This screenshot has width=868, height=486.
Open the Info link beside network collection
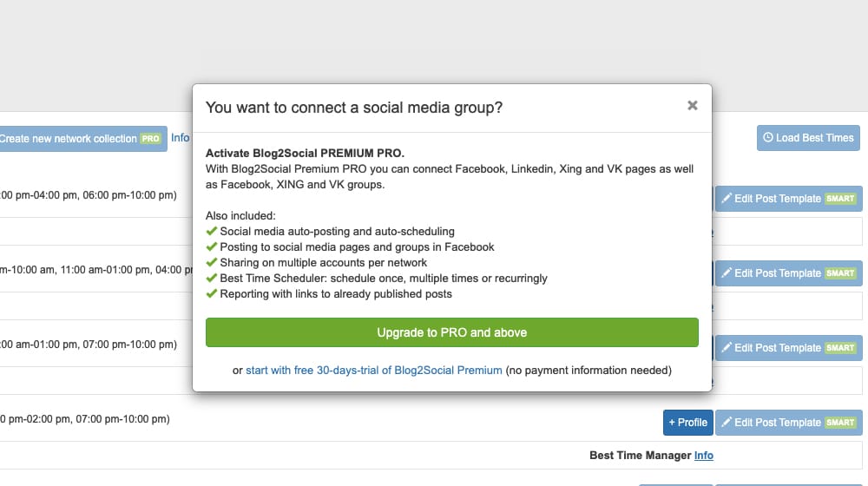click(180, 138)
